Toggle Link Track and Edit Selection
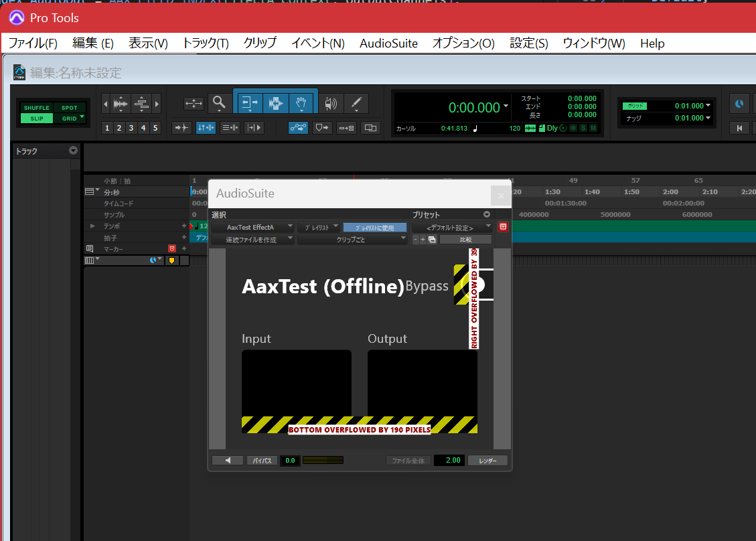This screenshot has height=541, width=756. point(230,128)
